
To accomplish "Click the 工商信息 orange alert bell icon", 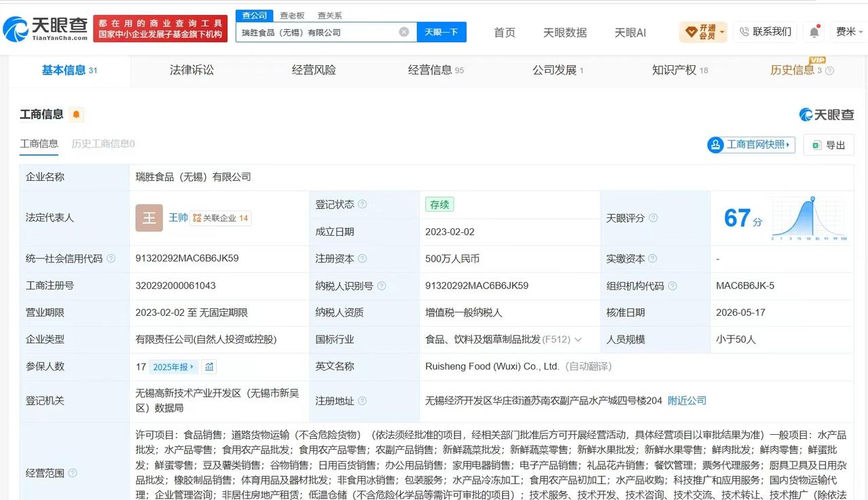I will coord(76,115).
